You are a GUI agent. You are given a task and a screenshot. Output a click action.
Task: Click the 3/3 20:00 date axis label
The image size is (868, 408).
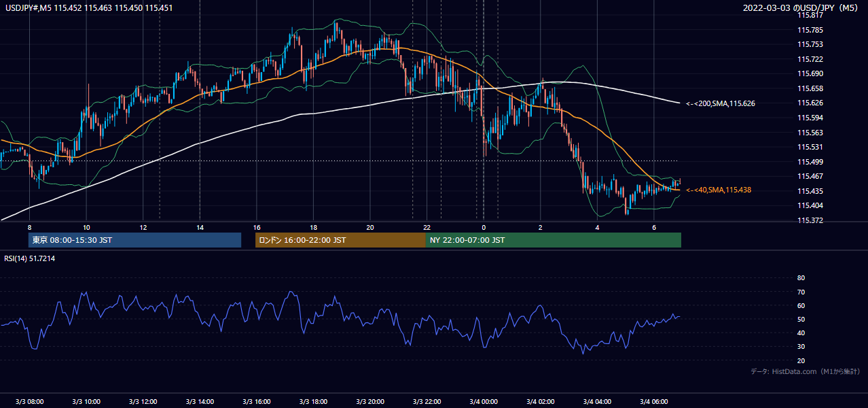370,401
